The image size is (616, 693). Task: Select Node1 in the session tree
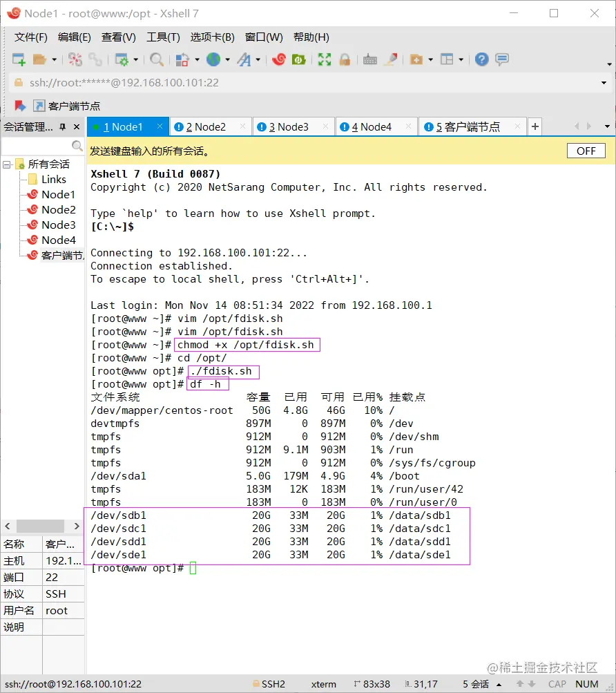[x=58, y=194]
